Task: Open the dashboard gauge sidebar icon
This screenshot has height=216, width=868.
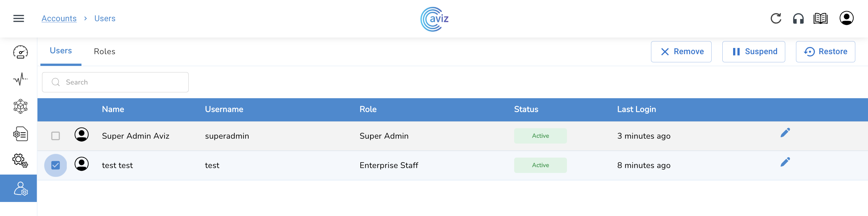Action: pos(20,52)
